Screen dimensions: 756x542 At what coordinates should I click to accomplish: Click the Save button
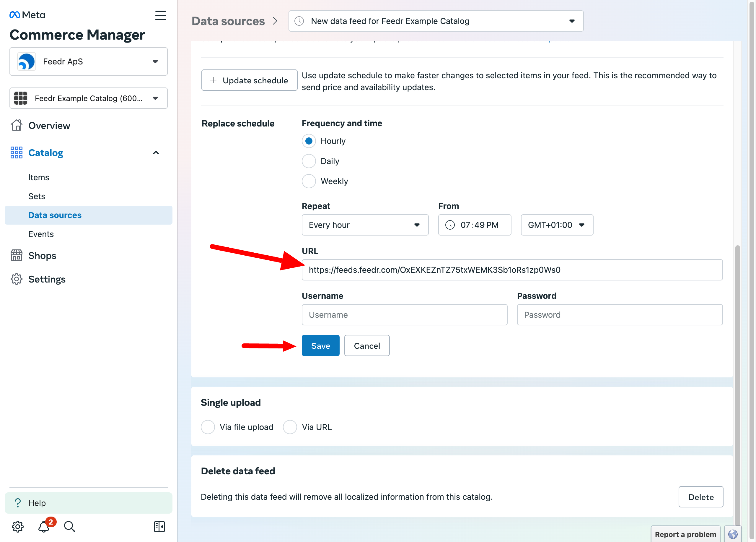tap(321, 345)
